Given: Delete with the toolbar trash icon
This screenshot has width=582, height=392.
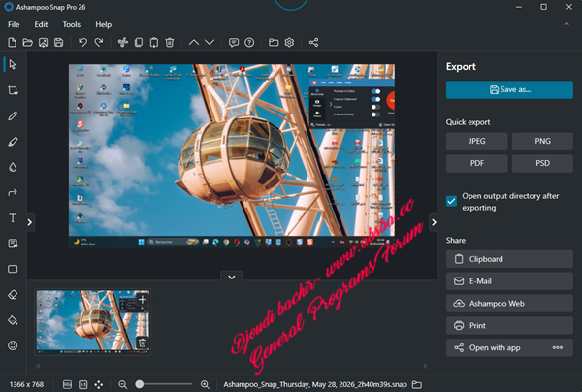Looking at the screenshot, I should point(170,43).
